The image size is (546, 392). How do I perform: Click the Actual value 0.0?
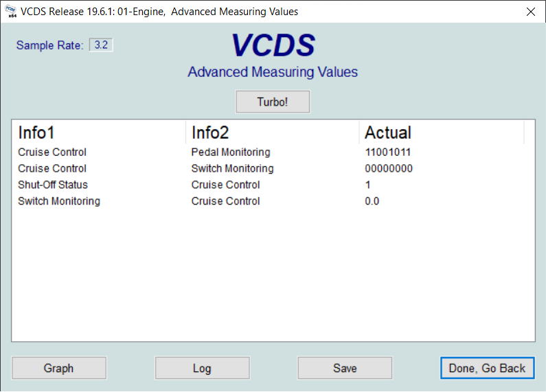point(372,201)
